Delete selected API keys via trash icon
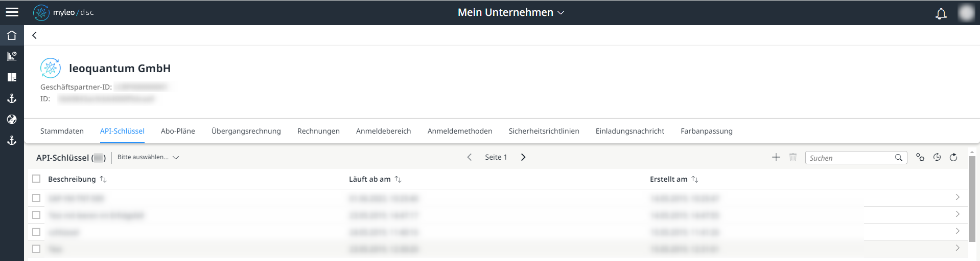The height and width of the screenshot is (261, 980). click(x=792, y=157)
